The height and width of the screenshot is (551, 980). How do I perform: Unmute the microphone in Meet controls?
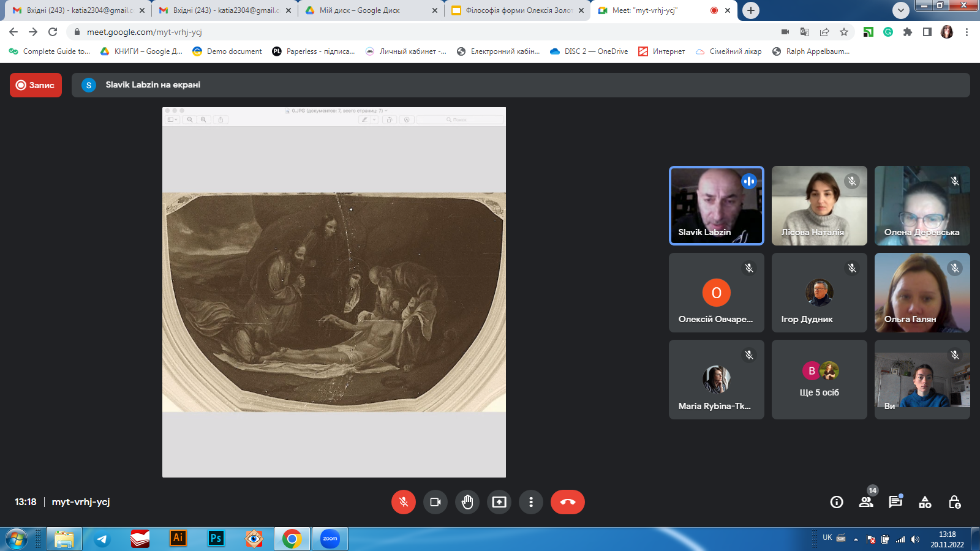[404, 502]
